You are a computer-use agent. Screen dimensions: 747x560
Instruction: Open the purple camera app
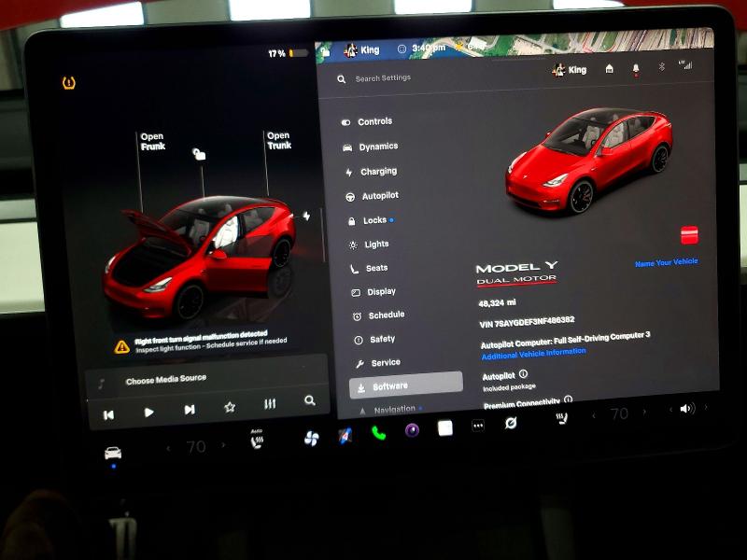tap(412, 430)
